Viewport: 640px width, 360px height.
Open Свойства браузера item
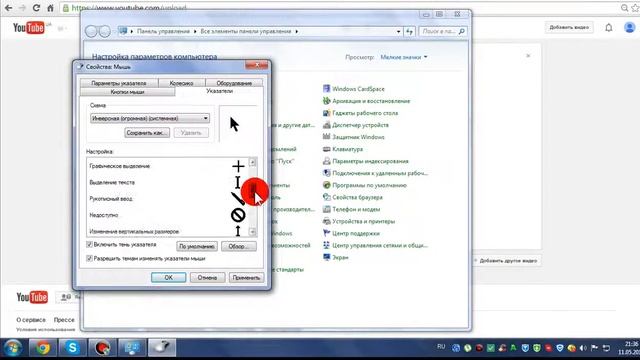353,197
